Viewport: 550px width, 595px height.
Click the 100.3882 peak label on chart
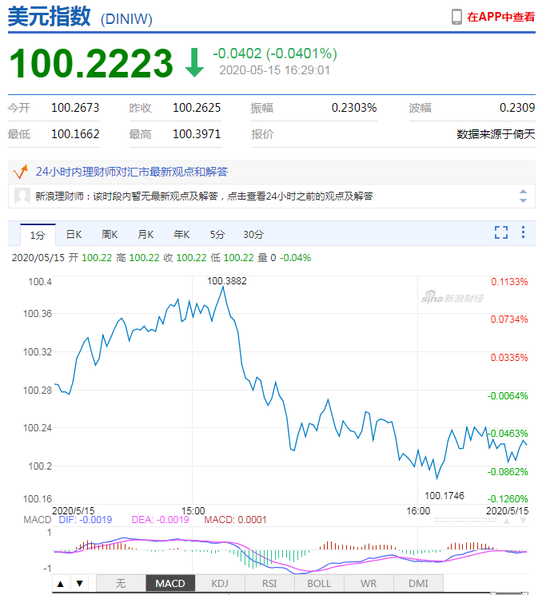[227, 281]
